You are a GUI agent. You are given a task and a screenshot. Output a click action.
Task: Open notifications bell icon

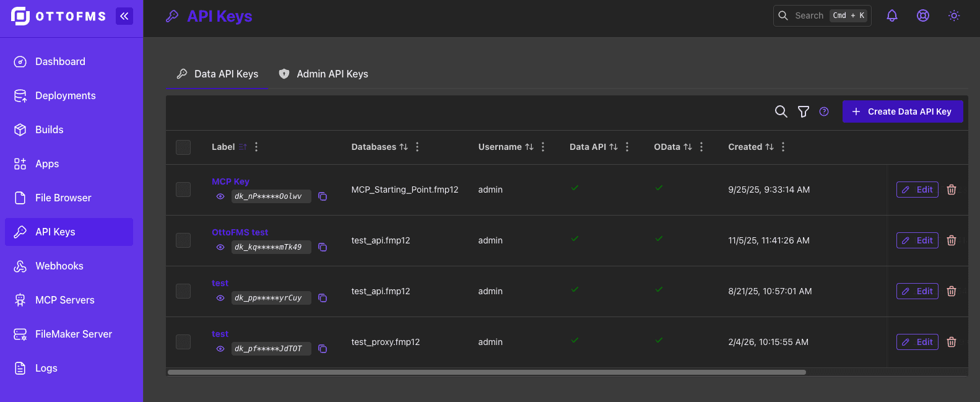[x=892, y=15]
